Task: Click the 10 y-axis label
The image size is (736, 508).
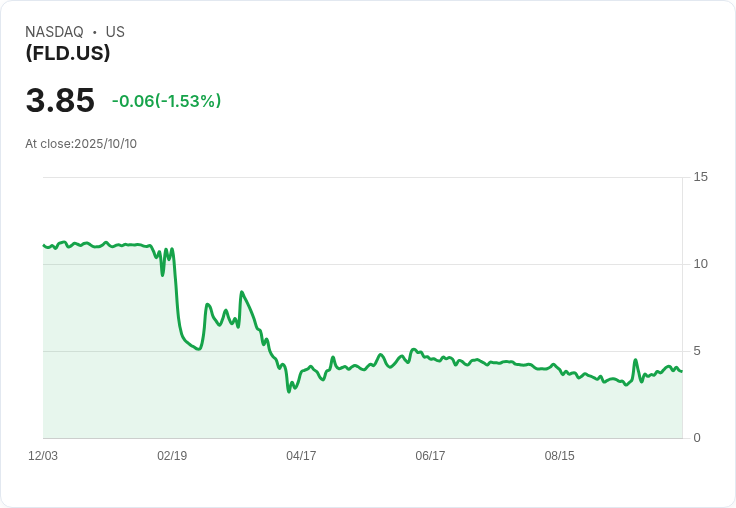Action: [700, 264]
